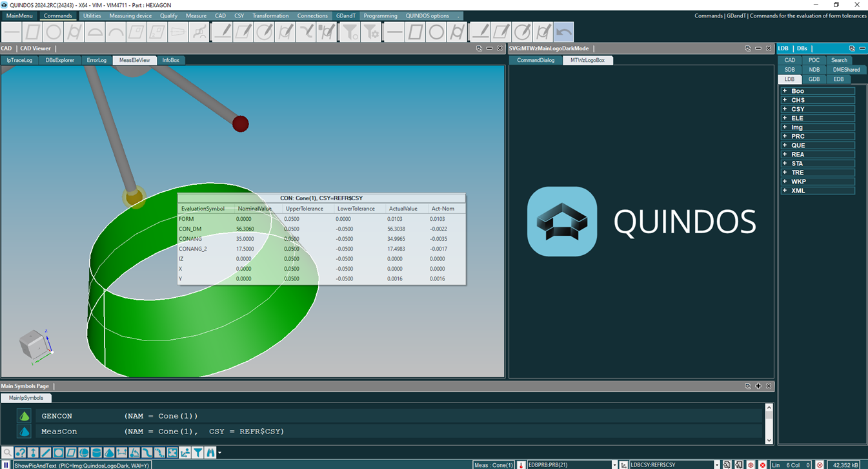Open the LDBCSY:REFR$CSY dropdown arrow
This screenshot has width=868, height=469.
(717, 464)
